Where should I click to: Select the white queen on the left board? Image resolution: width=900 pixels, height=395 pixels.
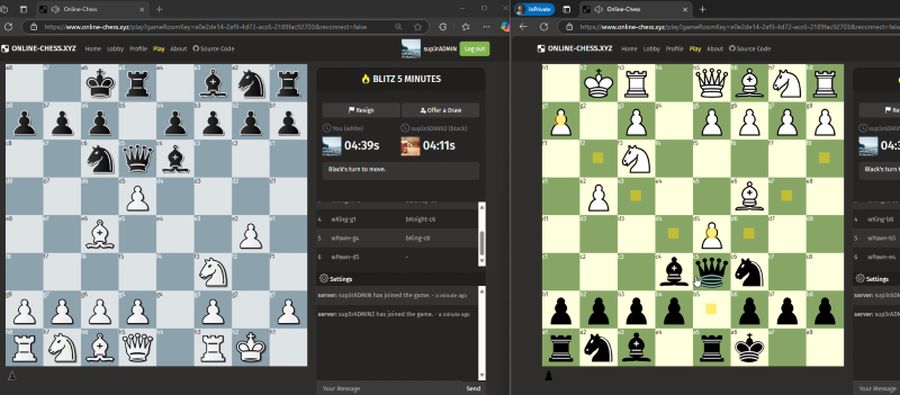point(137,347)
